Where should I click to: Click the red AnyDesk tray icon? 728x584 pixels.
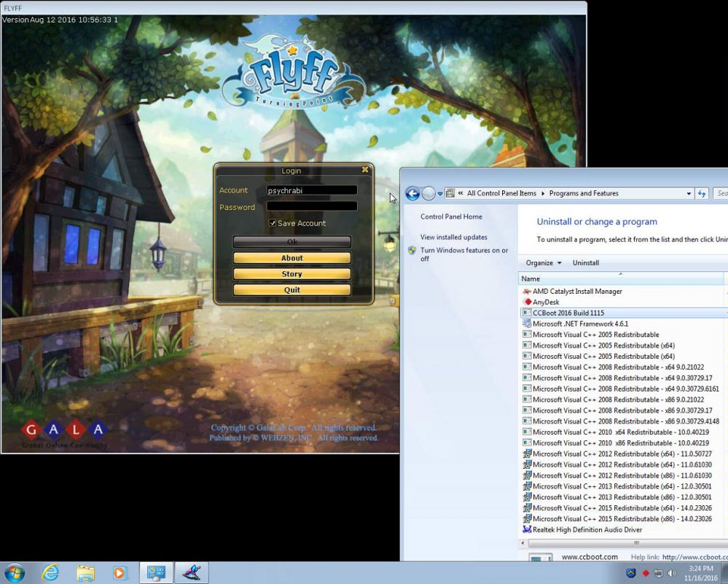coord(645,573)
